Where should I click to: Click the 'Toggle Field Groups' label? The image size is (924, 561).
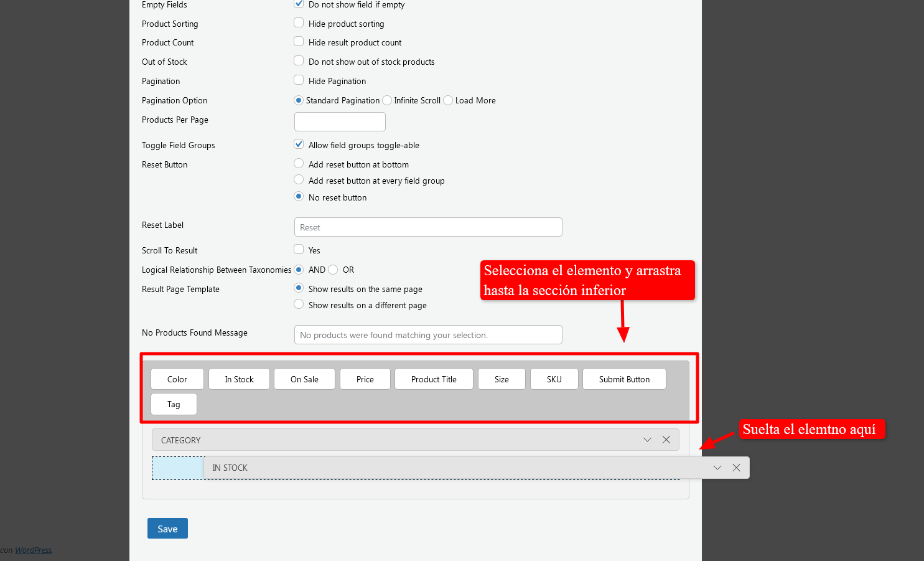[x=178, y=145]
